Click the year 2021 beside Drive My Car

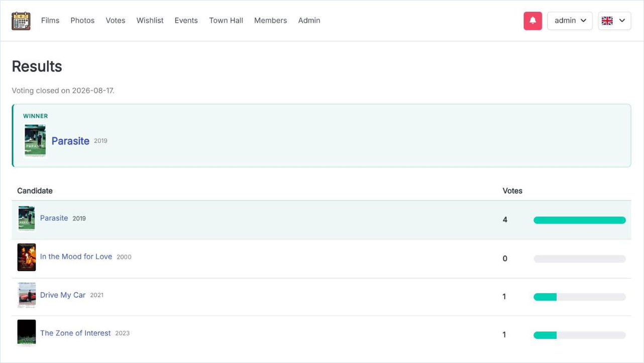point(97,295)
